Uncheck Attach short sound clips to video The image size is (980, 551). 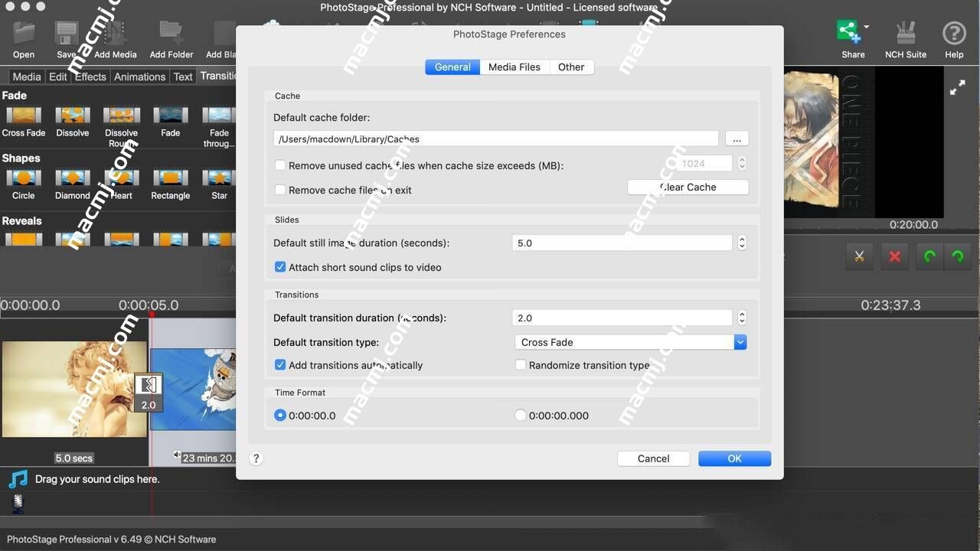(x=280, y=267)
